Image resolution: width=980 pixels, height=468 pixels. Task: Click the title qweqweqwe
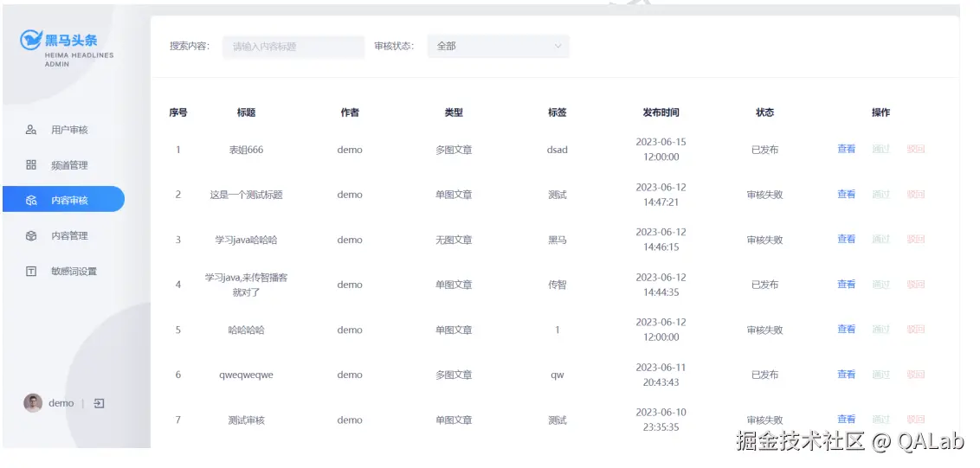(x=246, y=375)
